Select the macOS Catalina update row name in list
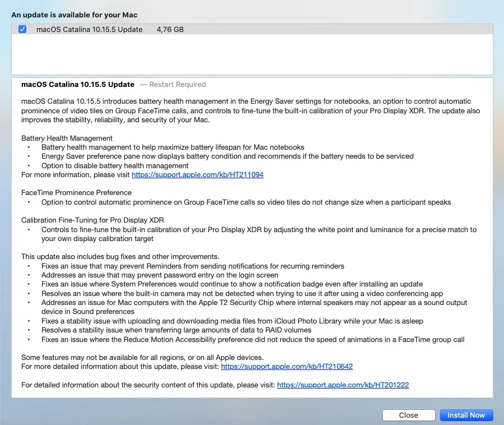504x425 pixels. point(89,29)
